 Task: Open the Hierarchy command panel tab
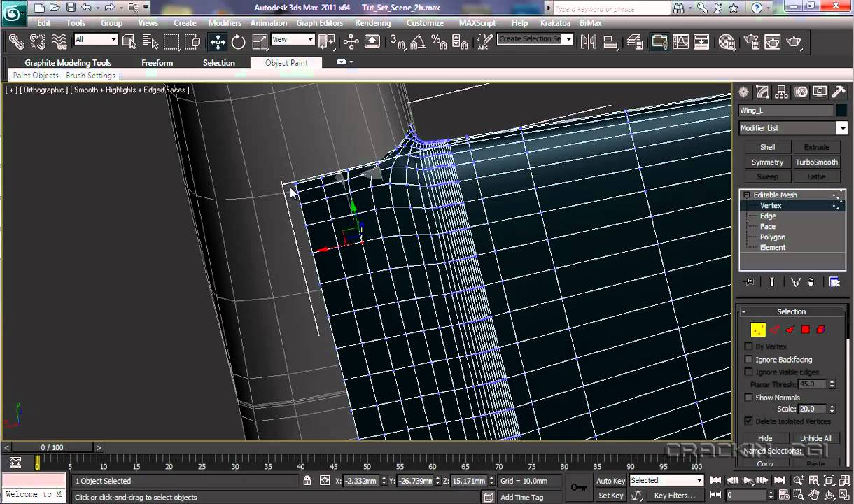pyautogui.click(x=782, y=92)
